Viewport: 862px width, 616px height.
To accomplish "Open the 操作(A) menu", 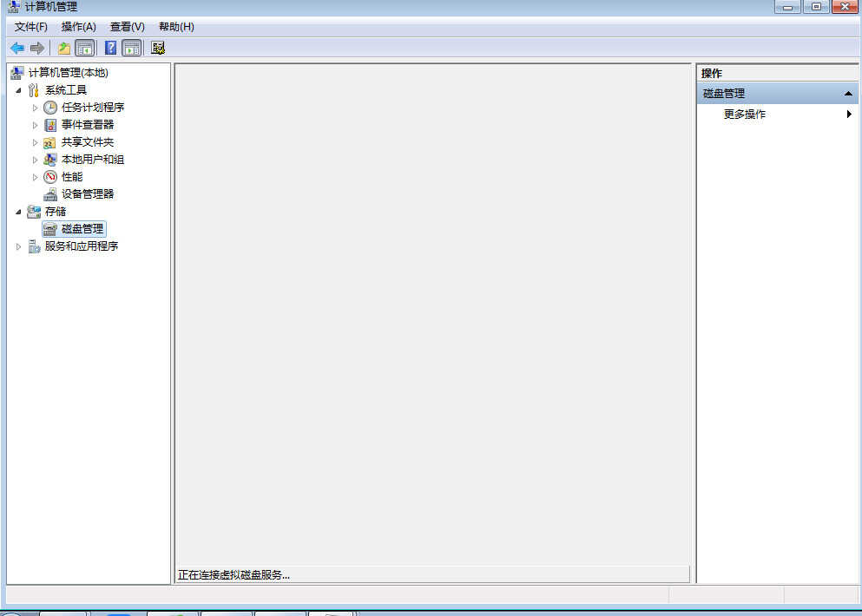I will pos(79,27).
